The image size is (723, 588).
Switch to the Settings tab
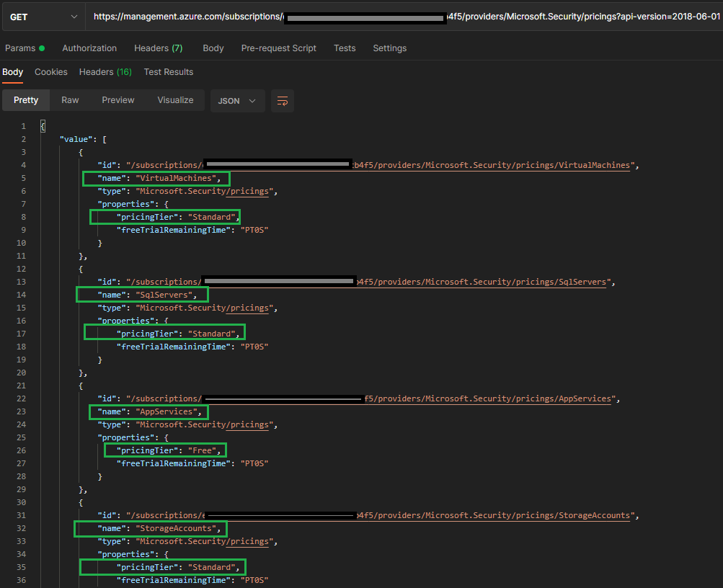pos(389,48)
